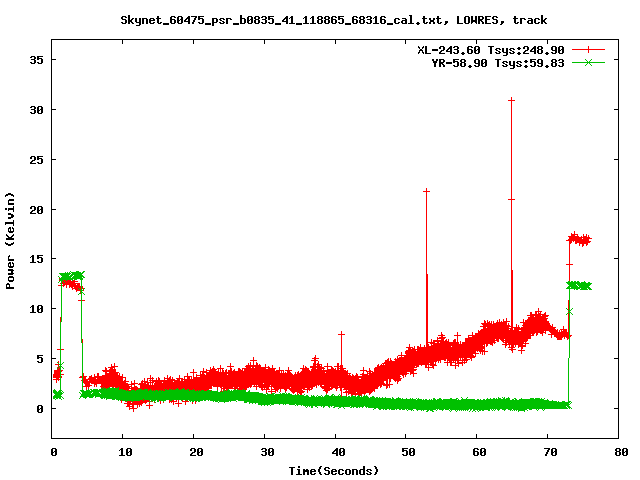Click the x-axis tick label 50
Image resolution: width=640 pixels, height=480 pixels.
409,452
